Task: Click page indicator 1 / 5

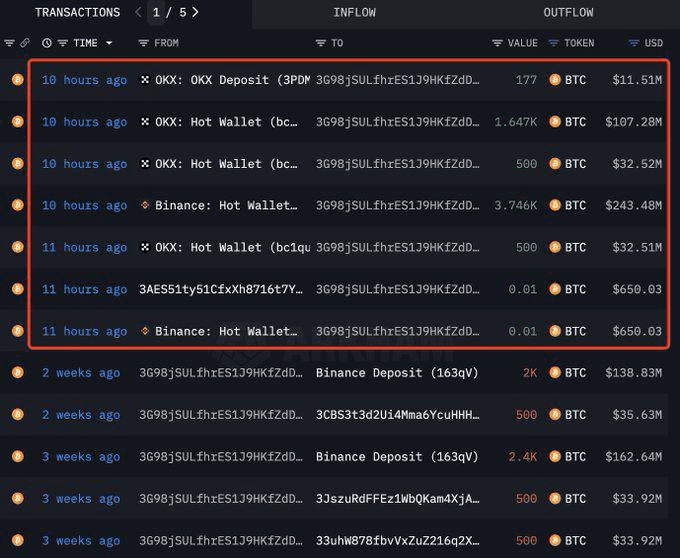Action: click(170, 12)
